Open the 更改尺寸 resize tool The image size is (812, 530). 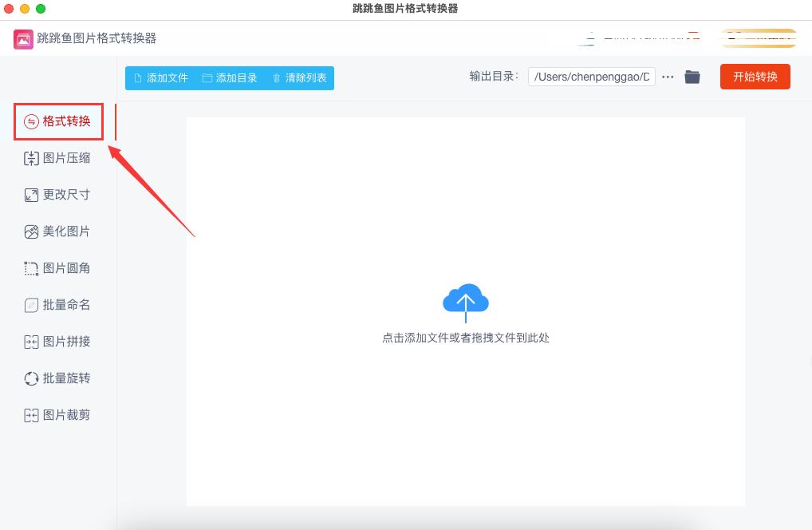57,194
